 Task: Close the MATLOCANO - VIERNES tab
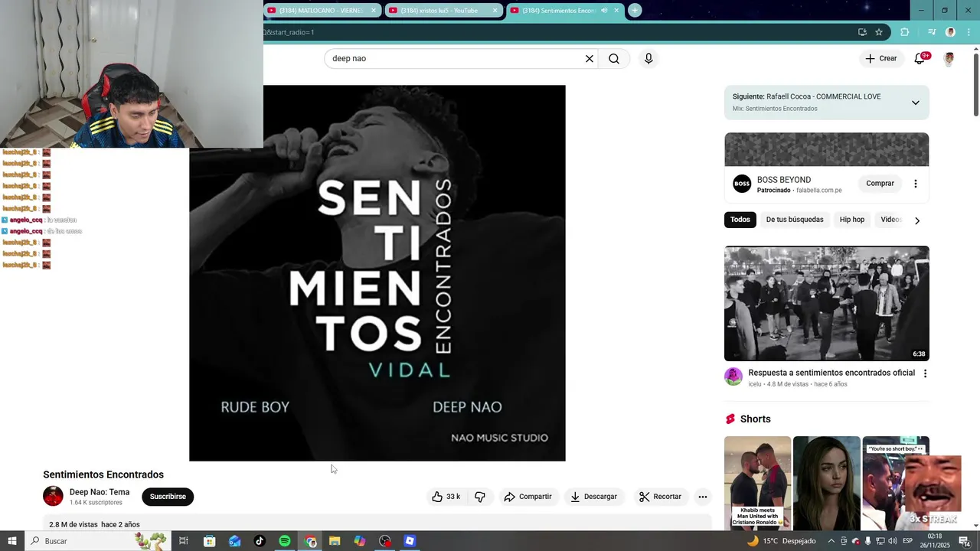coord(374,11)
